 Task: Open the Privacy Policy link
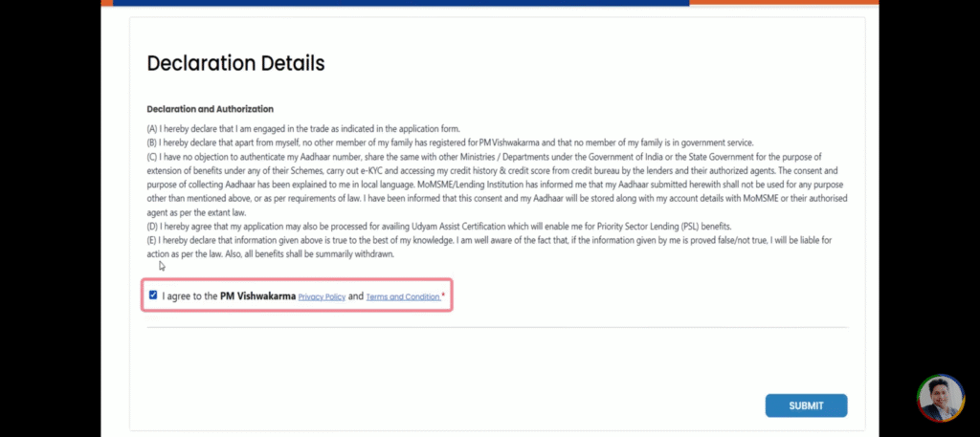click(x=322, y=297)
